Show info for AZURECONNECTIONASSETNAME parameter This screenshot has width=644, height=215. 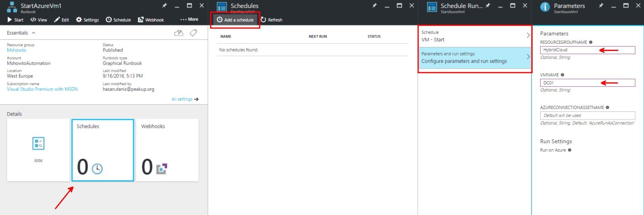(x=607, y=107)
